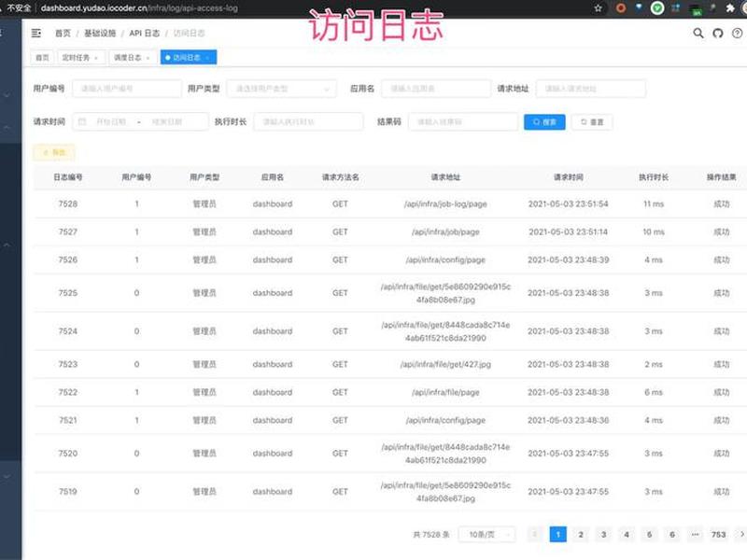Click log number 7519
747x560 pixels.
pyautogui.click(x=68, y=492)
